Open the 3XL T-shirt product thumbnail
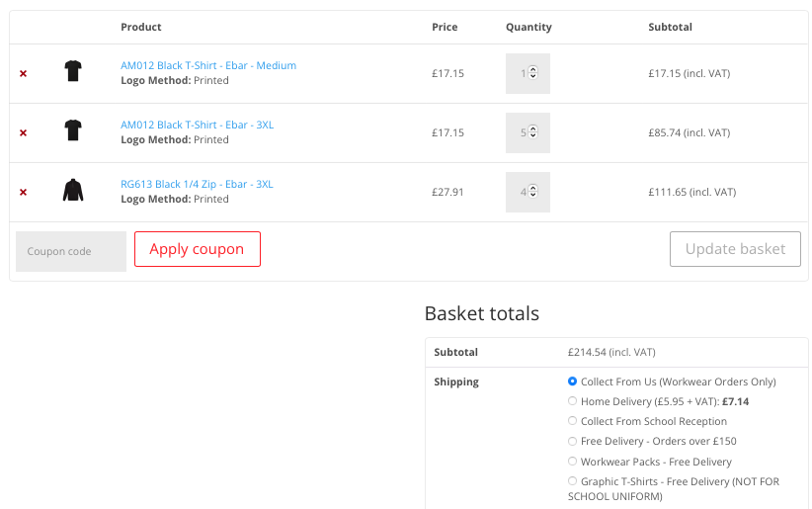The image size is (812, 509). (73, 130)
